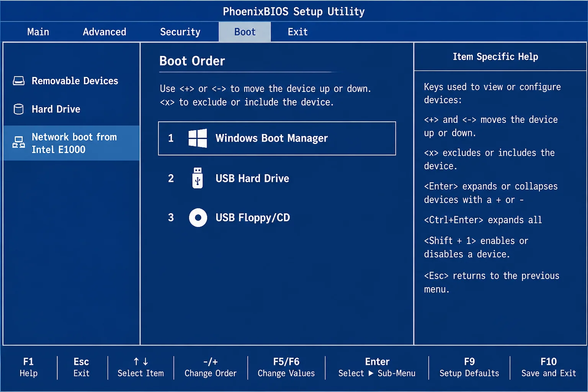Click F10 Save and Exit
The image size is (588, 392).
pyautogui.click(x=549, y=367)
